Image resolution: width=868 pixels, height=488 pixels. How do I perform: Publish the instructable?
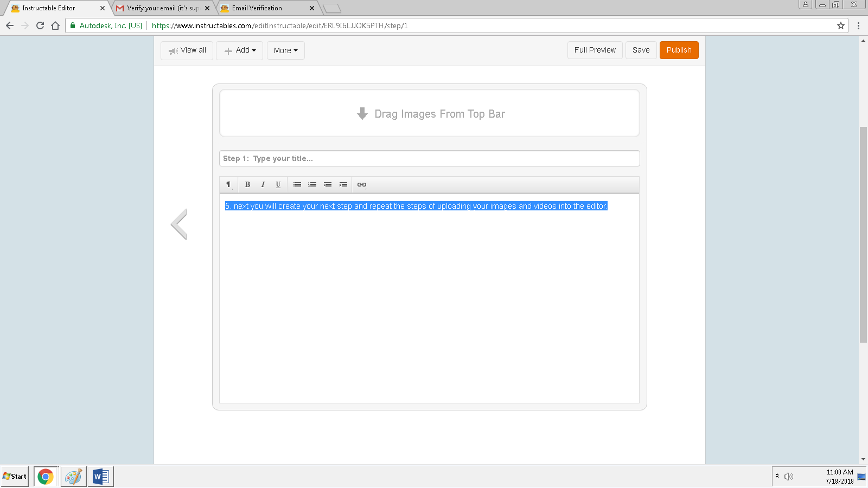pyautogui.click(x=679, y=50)
